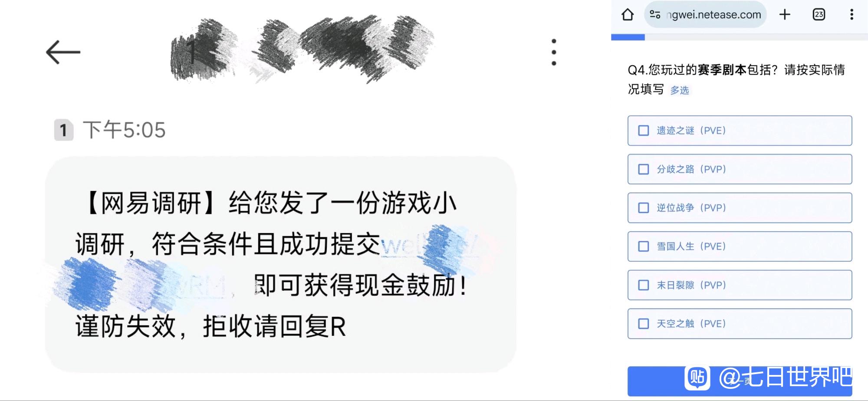Screen dimensions: 868x401
Task: Tap the back arrow in messages
Action: coord(63,52)
